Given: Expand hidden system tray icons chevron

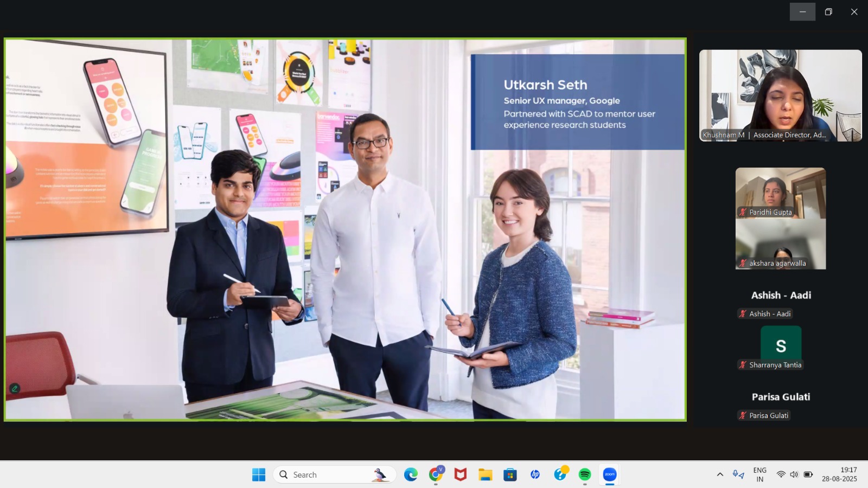Looking at the screenshot, I should pyautogui.click(x=720, y=474).
